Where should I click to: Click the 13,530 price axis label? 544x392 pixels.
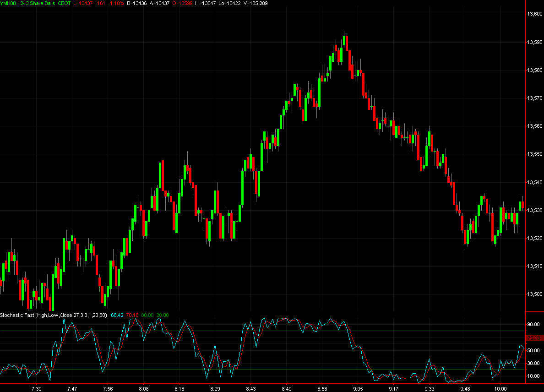(535, 210)
